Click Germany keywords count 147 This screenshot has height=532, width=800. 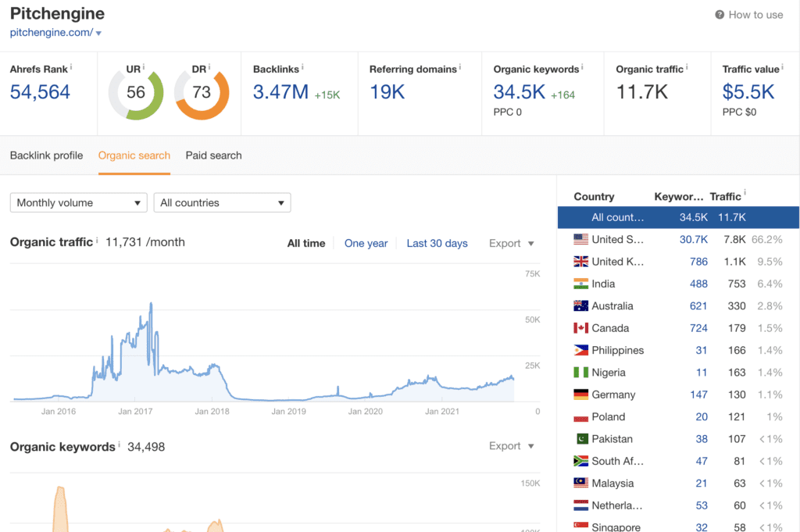[x=698, y=395]
